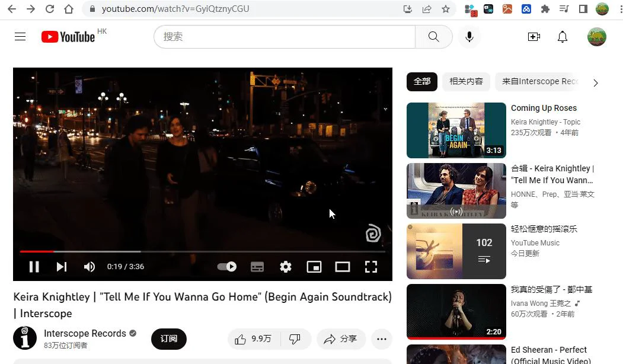Enter full screen mode

(x=370, y=267)
